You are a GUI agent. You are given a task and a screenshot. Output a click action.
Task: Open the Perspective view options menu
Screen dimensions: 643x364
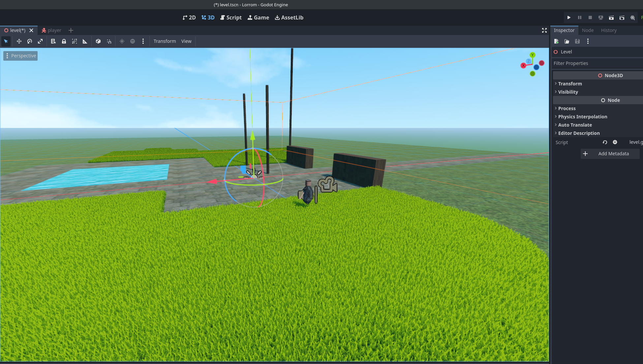point(20,56)
